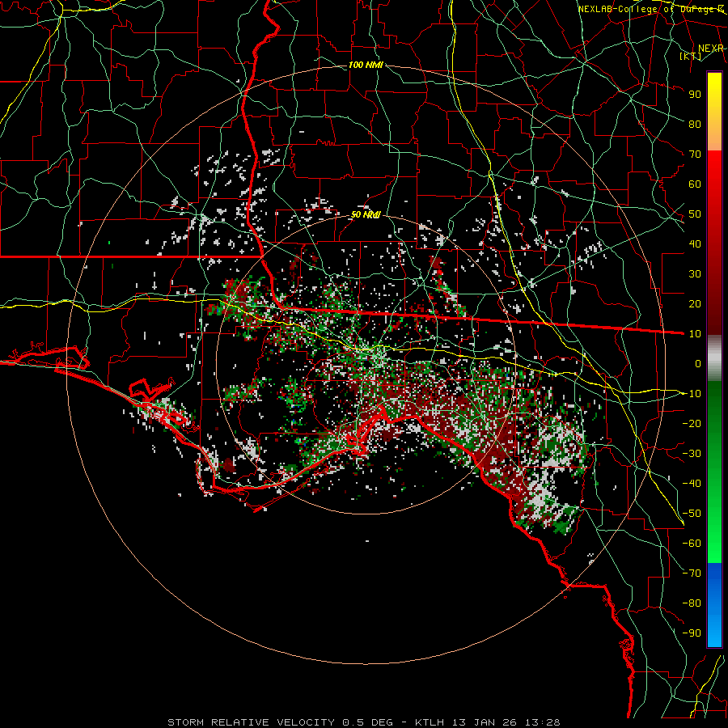Click the -20 value on velocity scale
The width and height of the screenshot is (728, 728).
(692, 423)
